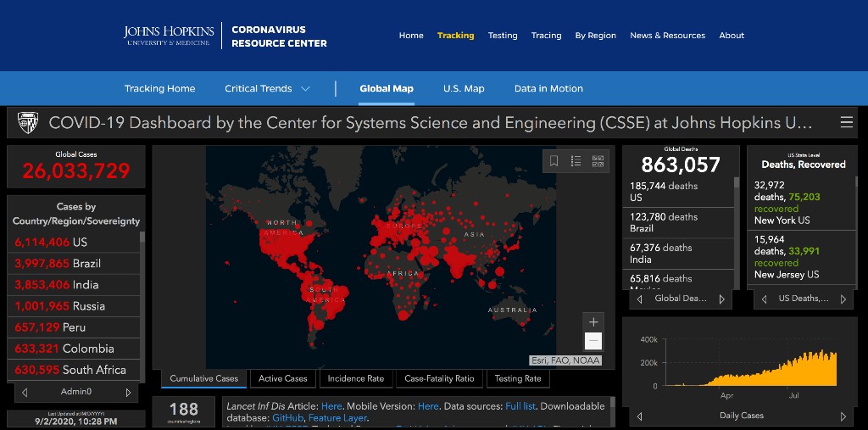Image resolution: width=868 pixels, height=430 pixels.
Task: Select Russia in the cases list
Action: coord(74,306)
